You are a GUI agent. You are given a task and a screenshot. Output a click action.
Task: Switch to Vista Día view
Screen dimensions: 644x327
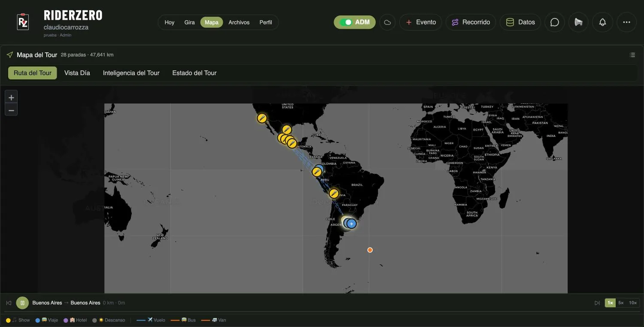pyautogui.click(x=77, y=73)
